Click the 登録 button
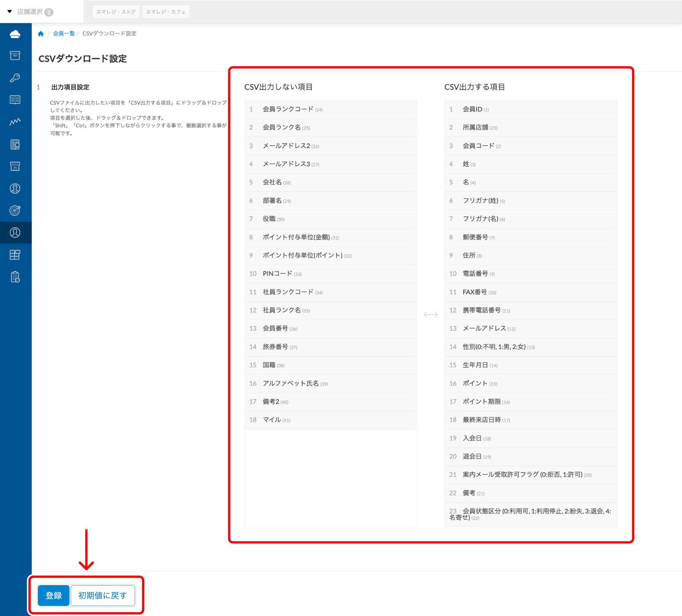Screen dimensions: 682x616 pyautogui.click(x=54, y=595)
